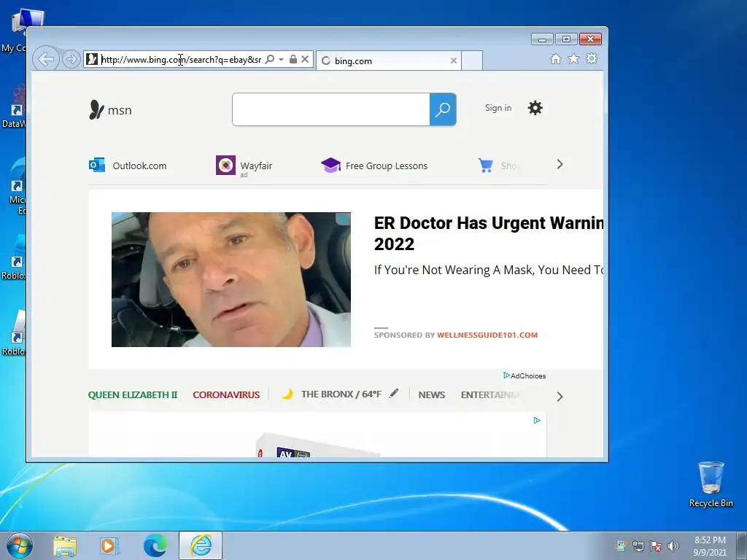The height and width of the screenshot is (560, 747).
Task: Open Action Center flag icon in tray
Action: (x=656, y=546)
